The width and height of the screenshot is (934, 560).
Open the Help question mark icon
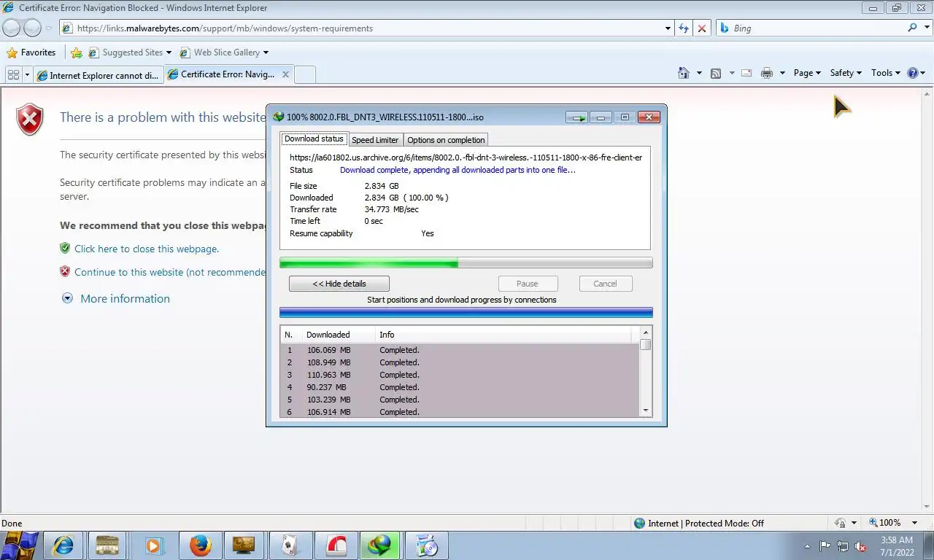click(912, 73)
